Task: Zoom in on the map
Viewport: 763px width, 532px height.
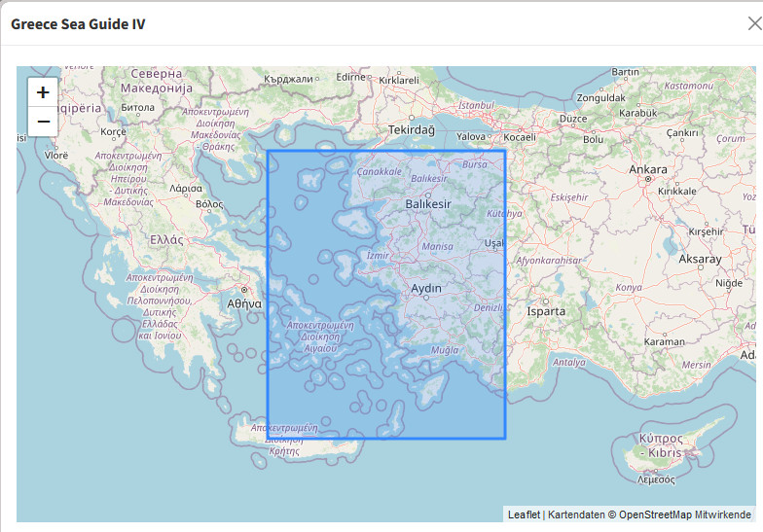Action: (43, 92)
